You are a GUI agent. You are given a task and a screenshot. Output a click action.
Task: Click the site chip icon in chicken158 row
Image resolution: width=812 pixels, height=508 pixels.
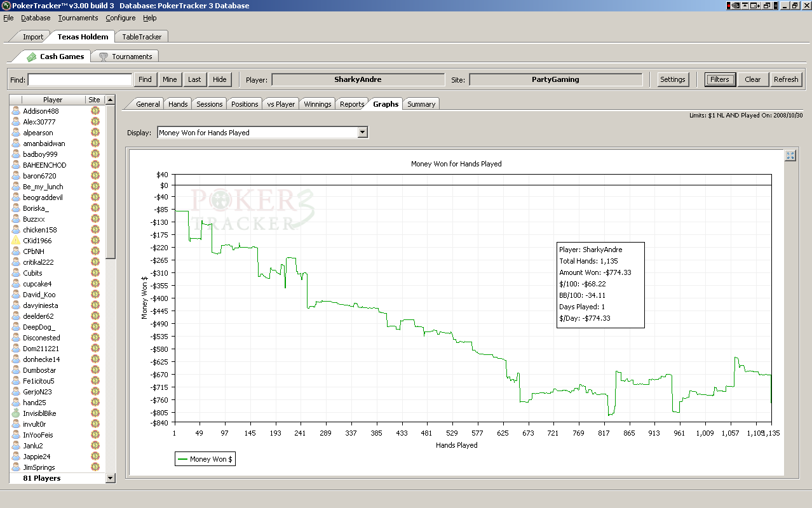coord(95,230)
